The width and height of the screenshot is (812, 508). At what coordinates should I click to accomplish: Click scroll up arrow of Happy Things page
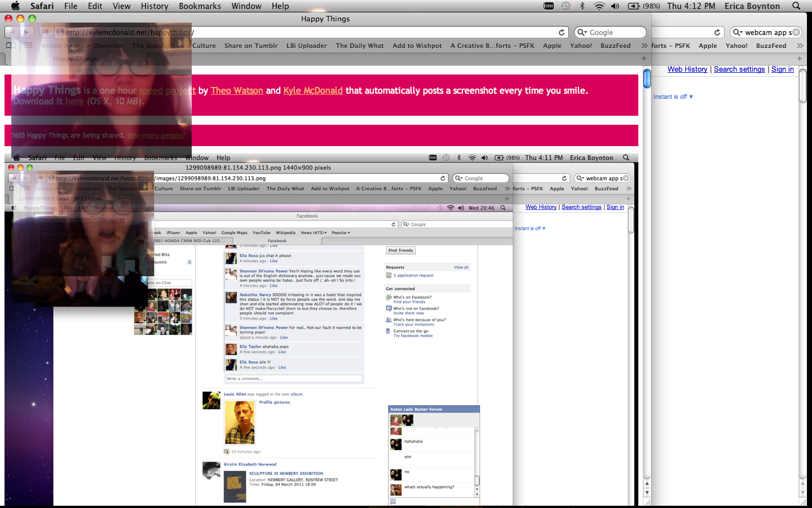click(647, 484)
